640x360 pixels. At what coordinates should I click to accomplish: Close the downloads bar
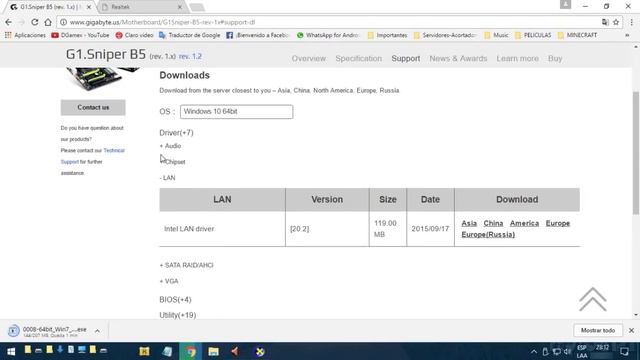pos(631,330)
